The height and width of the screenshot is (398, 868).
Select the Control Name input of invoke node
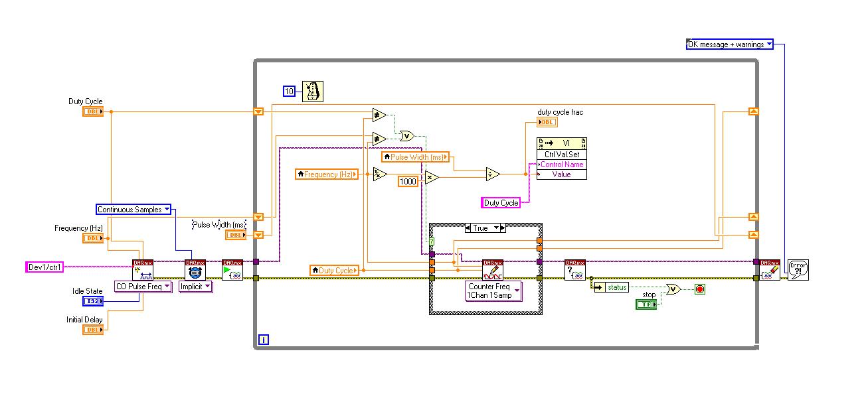pyautogui.click(x=562, y=165)
